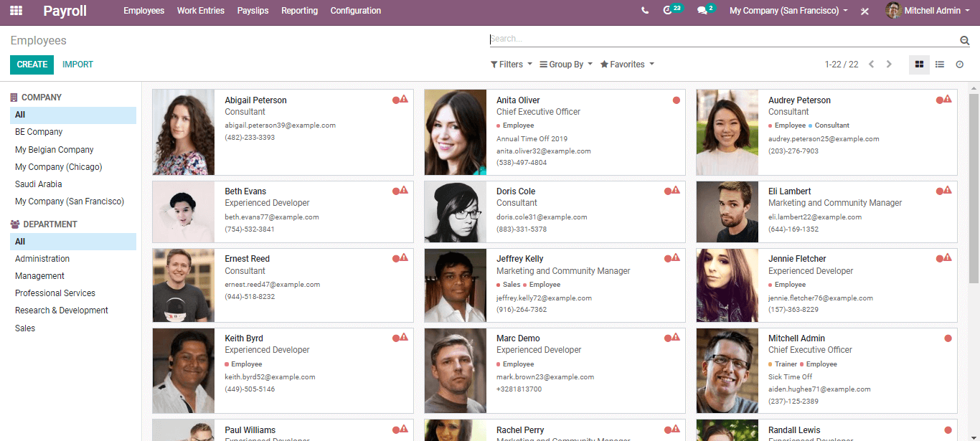
Task: Open the Reporting menu
Action: 300,11
